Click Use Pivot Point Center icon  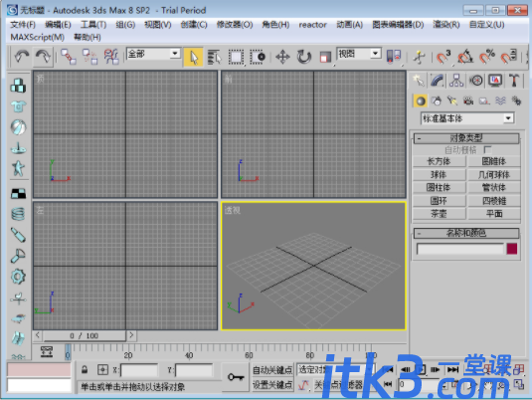pyautogui.click(x=394, y=57)
